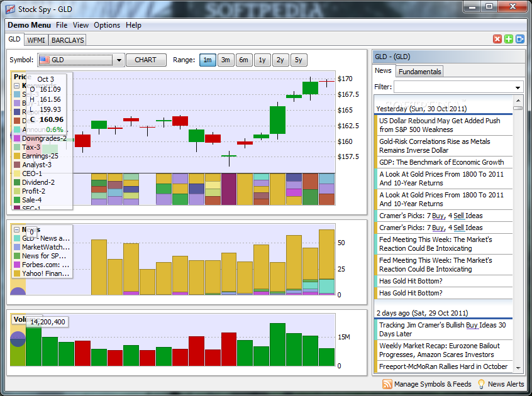Collapse the News sources legend

[x=16, y=229]
